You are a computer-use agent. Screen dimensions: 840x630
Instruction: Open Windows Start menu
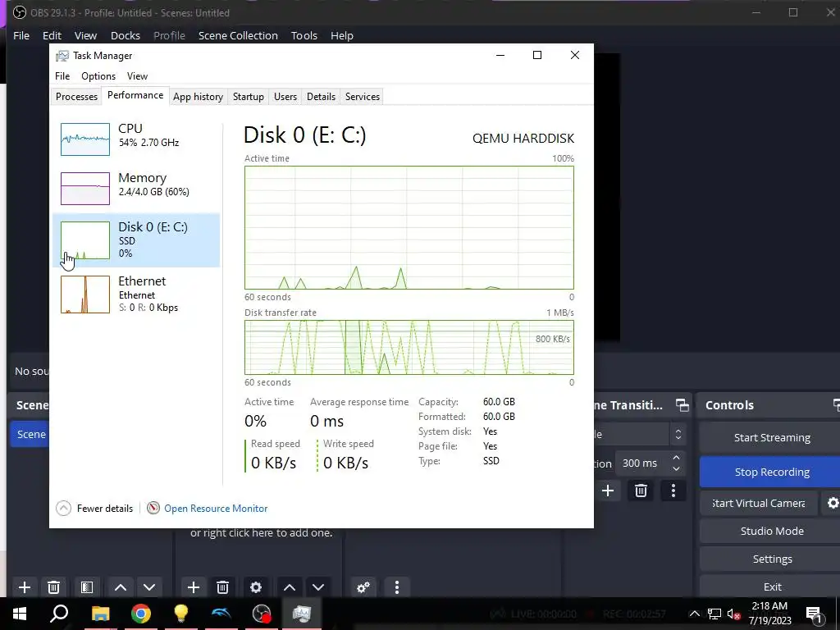20,614
